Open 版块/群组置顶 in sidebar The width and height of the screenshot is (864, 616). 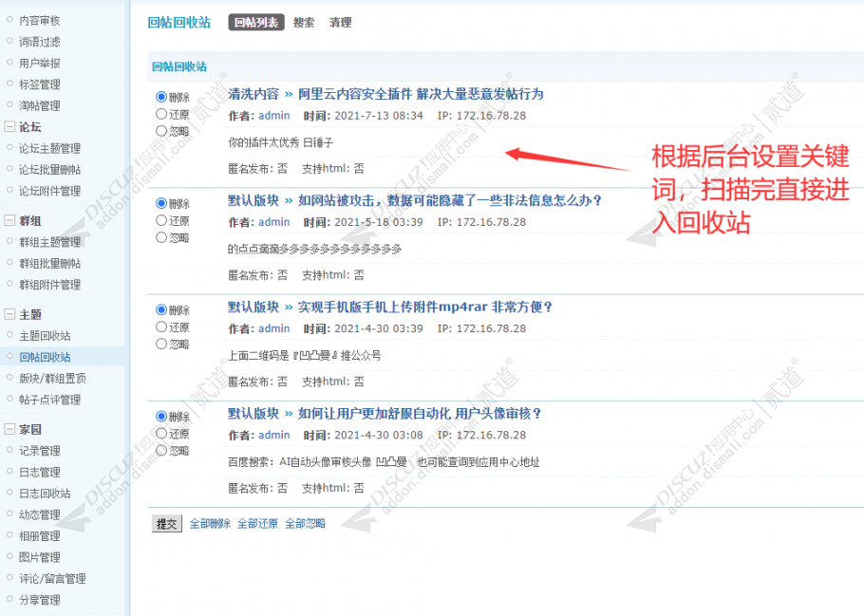(52, 378)
